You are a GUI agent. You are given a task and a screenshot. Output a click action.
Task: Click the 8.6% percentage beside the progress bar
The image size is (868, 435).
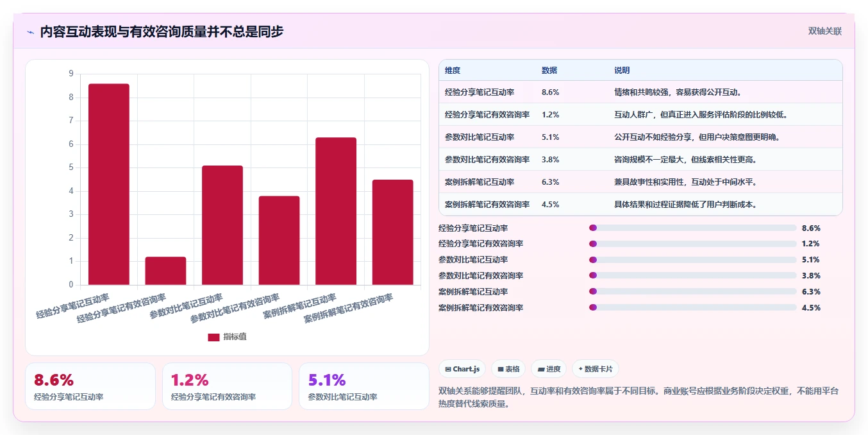pyautogui.click(x=811, y=228)
